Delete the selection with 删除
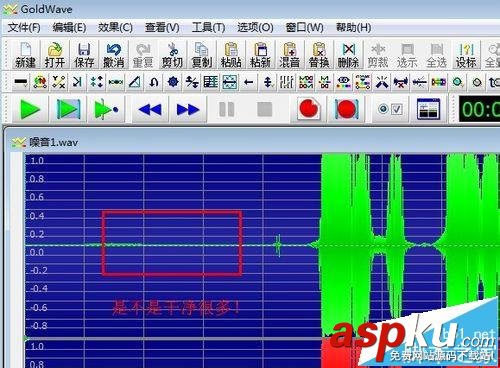Screen dimensions: 500x368 coord(348,55)
